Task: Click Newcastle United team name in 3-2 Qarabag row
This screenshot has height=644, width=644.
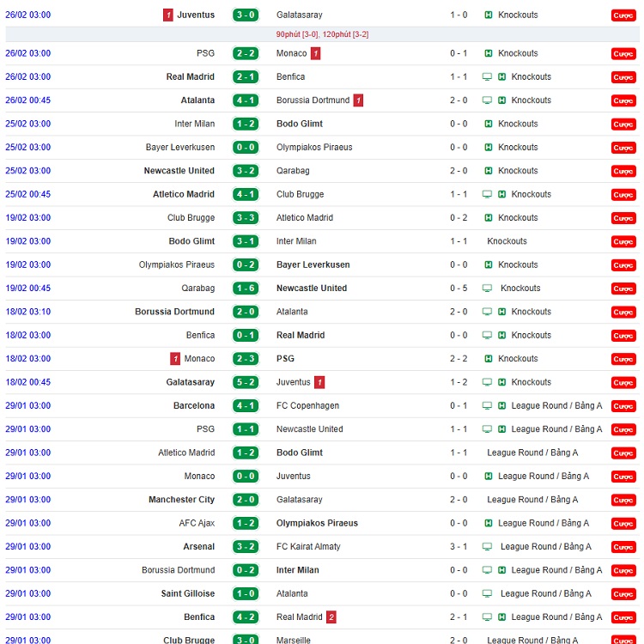Action: click(x=179, y=171)
